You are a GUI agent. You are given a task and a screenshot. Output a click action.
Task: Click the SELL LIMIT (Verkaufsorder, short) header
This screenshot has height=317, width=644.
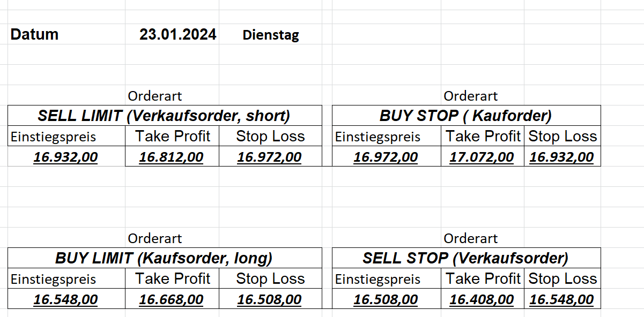click(164, 116)
